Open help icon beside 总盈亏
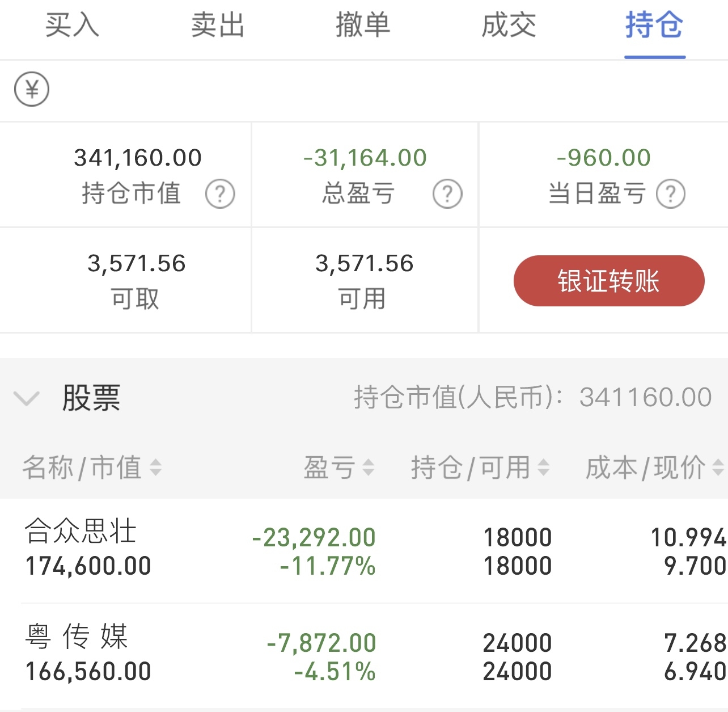Viewport: 728px width, 712px height. coord(447,193)
